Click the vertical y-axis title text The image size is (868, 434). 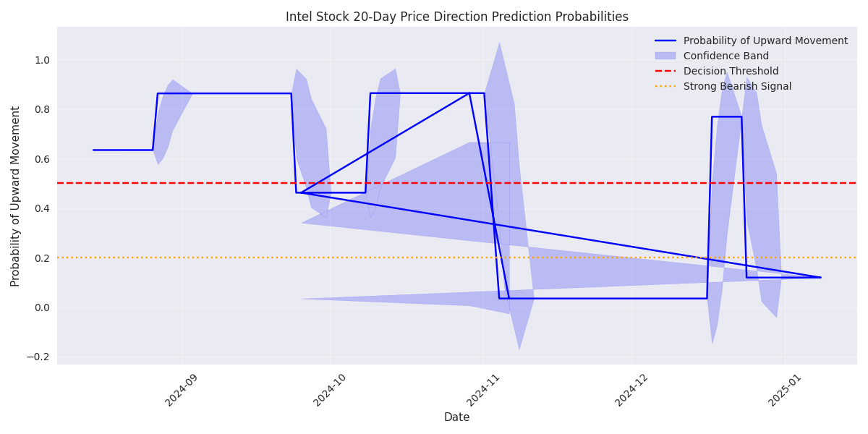pos(16,196)
